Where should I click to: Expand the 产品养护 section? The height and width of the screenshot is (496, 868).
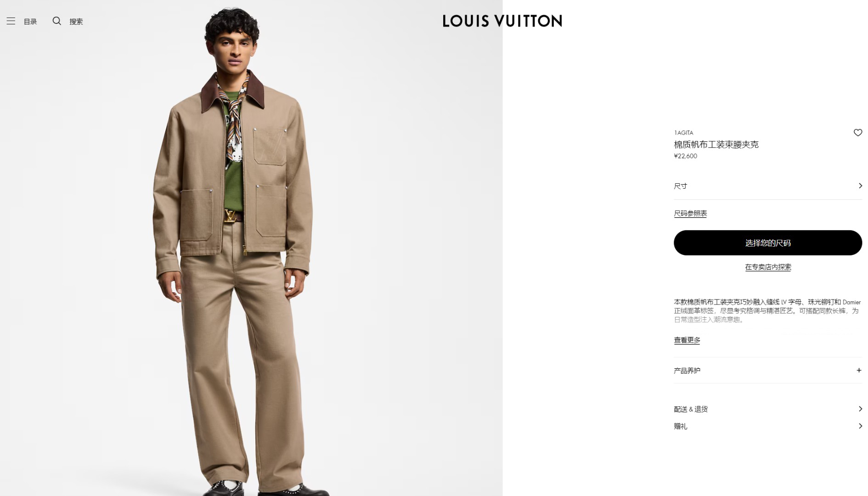(768, 370)
